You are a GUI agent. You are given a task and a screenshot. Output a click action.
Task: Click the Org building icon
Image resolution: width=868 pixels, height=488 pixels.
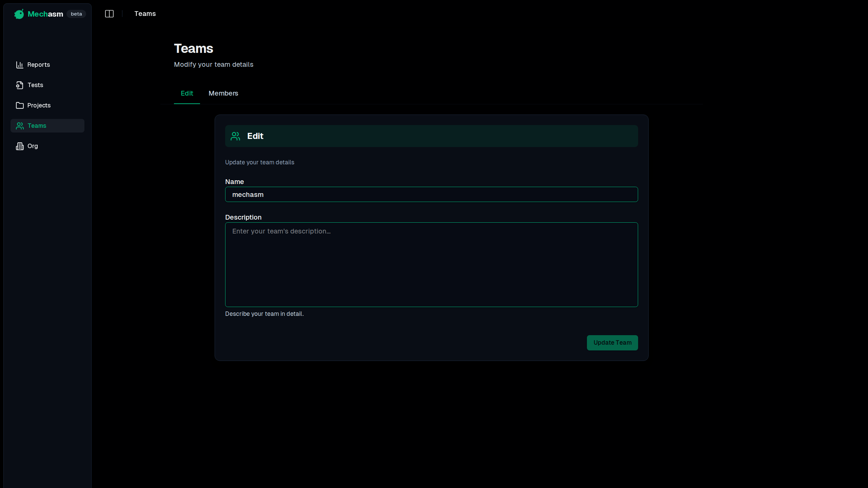[20, 146]
